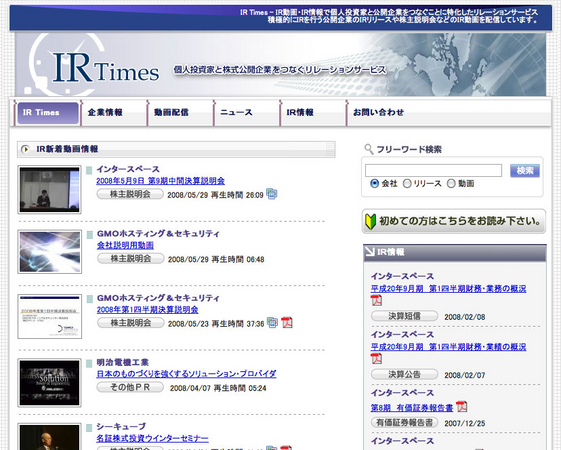This screenshot has width=561, height=450.
Task: Click the 決算短信 tag button
Action: point(404,316)
